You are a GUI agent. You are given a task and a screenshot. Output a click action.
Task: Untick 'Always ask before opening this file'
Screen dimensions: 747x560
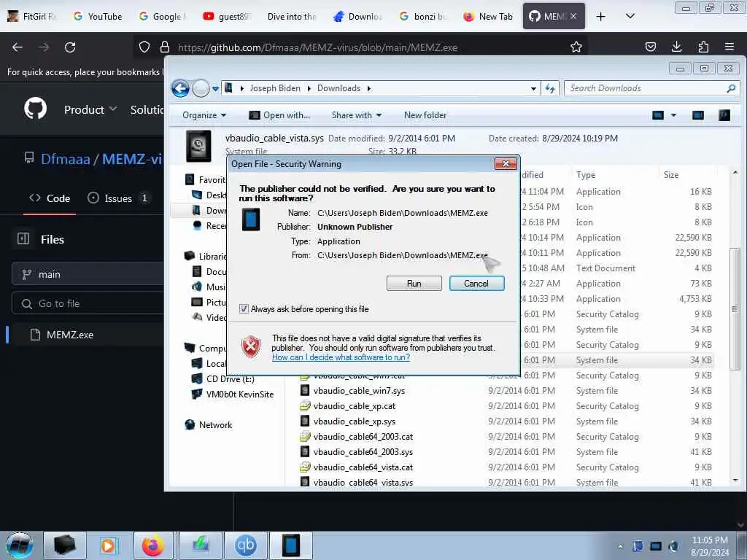pyautogui.click(x=244, y=309)
